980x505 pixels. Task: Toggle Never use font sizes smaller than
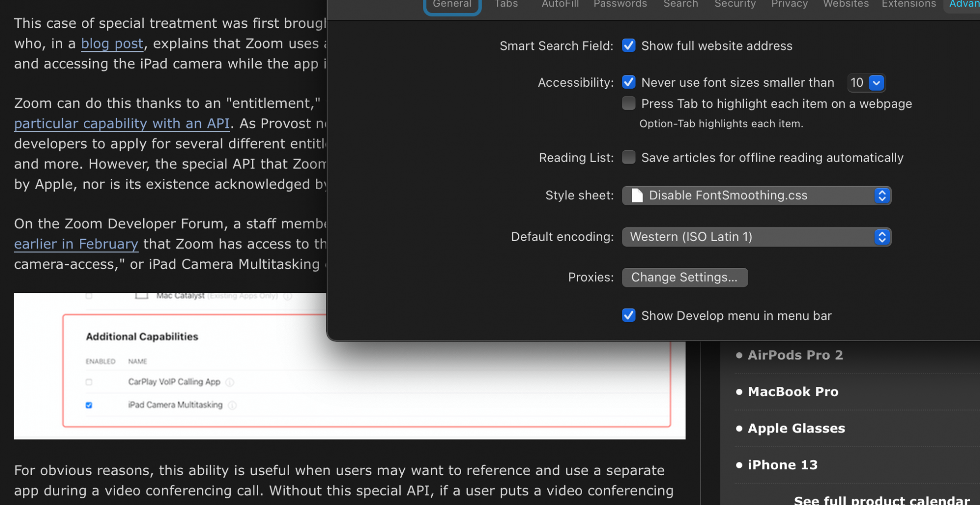[629, 82]
